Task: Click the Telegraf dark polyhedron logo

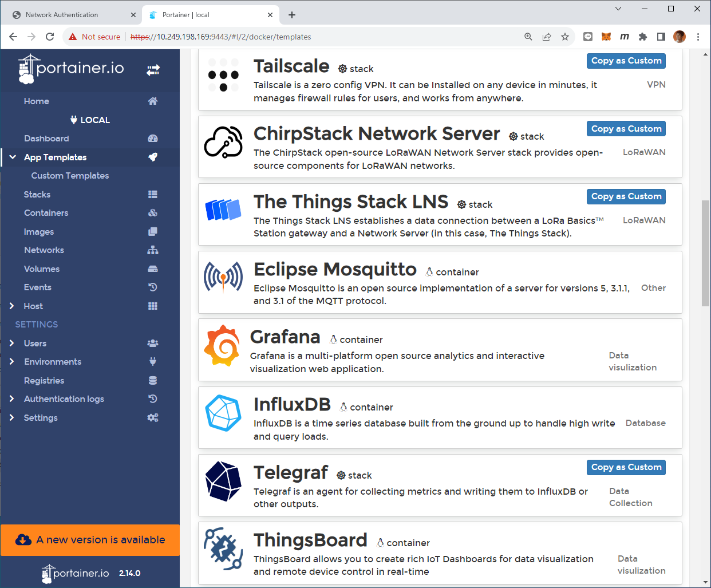Action: point(223,481)
